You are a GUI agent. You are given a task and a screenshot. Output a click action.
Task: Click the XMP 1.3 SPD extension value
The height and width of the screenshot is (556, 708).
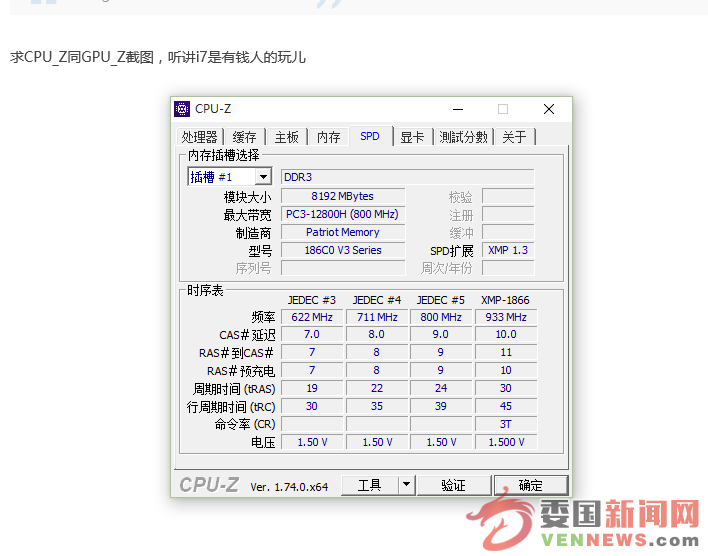(x=508, y=250)
